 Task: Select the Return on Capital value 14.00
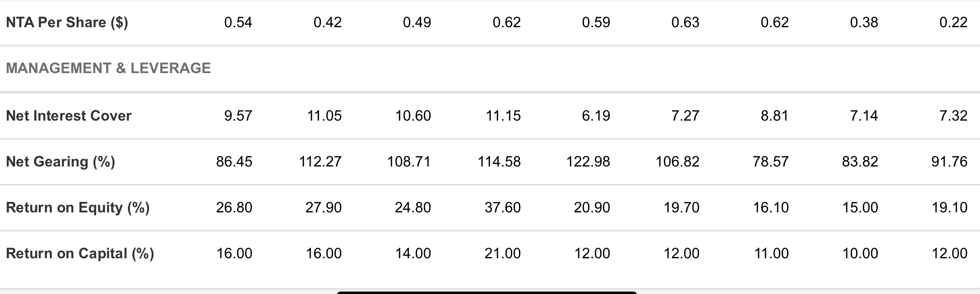pos(413,254)
